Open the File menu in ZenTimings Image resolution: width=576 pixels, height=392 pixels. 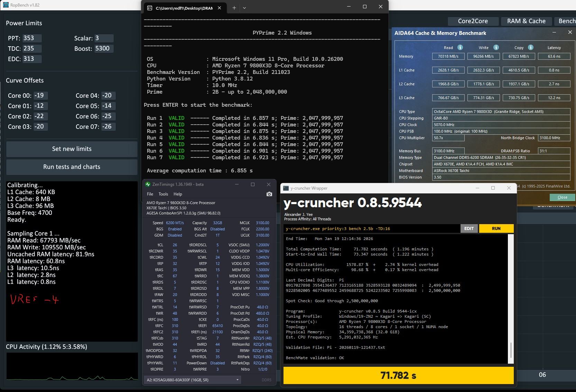(x=150, y=194)
